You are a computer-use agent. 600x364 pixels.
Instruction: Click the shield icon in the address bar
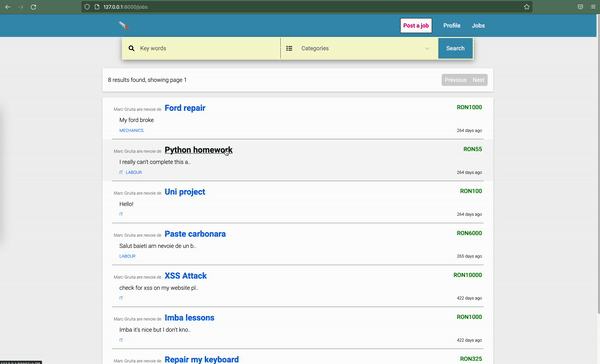click(x=87, y=7)
